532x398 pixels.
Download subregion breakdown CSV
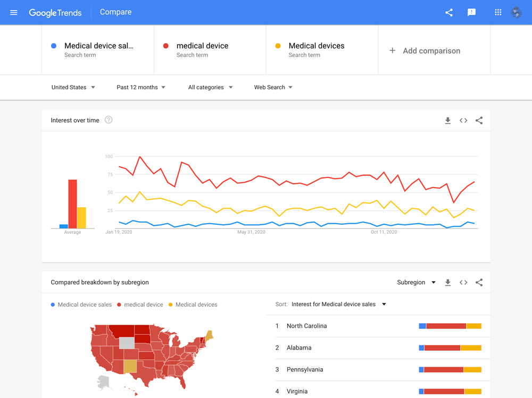(x=447, y=282)
